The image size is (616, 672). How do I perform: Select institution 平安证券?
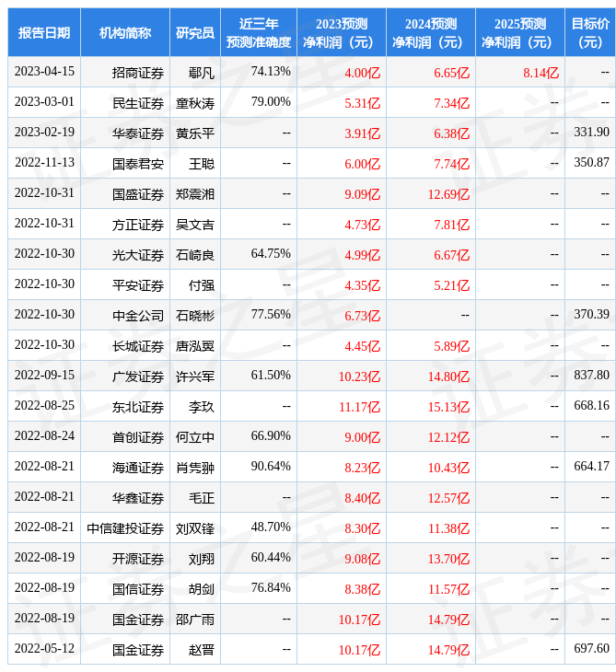click(x=138, y=286)
